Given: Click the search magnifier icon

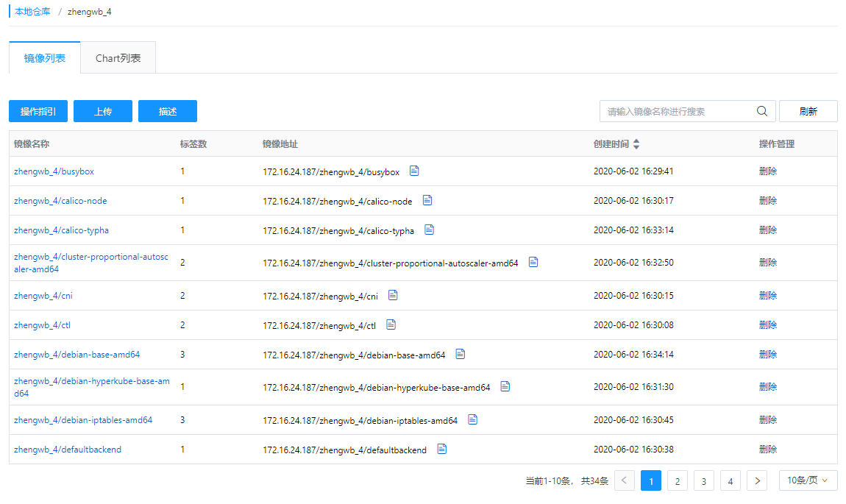Looking at the screenshot, I should tap(761, 110).
